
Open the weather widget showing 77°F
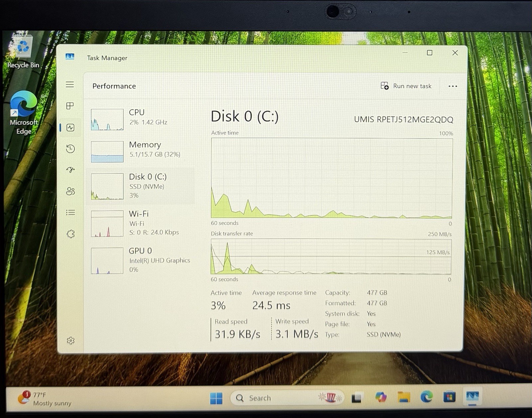pos(45,399)
